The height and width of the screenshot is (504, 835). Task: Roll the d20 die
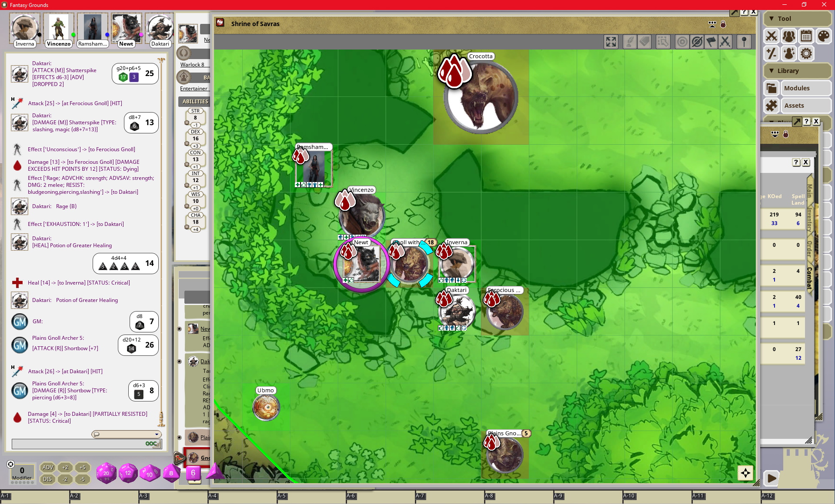point(106,473)
